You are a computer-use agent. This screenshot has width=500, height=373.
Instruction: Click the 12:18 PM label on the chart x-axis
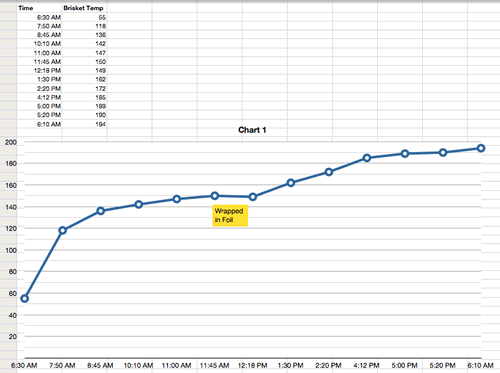253,366
